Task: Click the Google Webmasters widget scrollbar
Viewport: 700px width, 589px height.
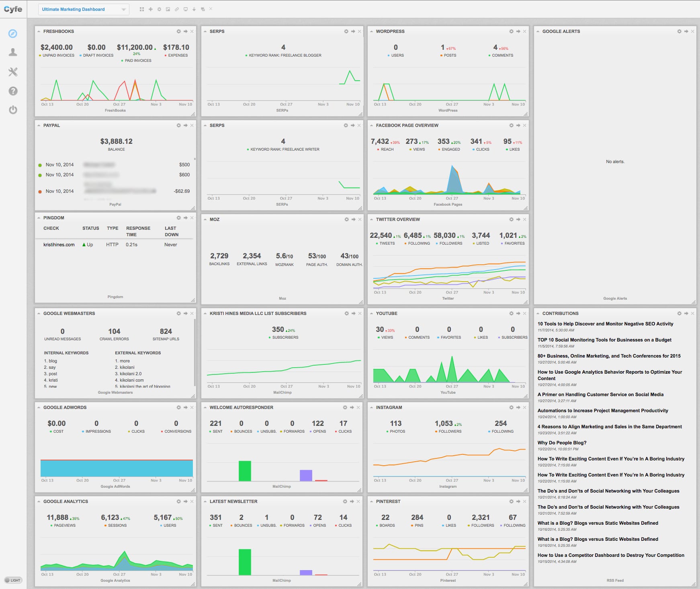Action: 195,352
